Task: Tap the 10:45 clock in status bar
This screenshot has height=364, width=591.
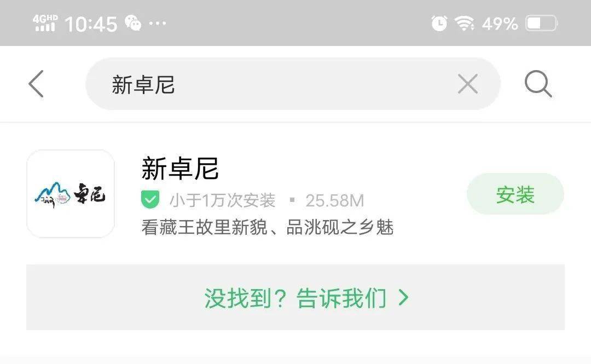Action: 91,24
